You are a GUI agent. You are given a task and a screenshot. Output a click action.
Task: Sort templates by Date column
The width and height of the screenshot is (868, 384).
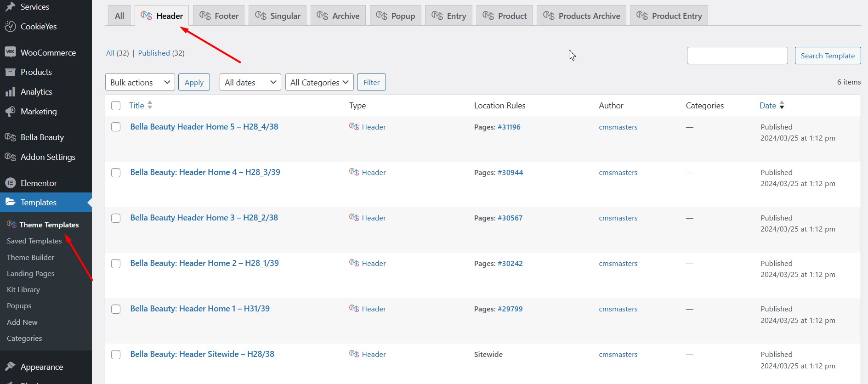772,105
